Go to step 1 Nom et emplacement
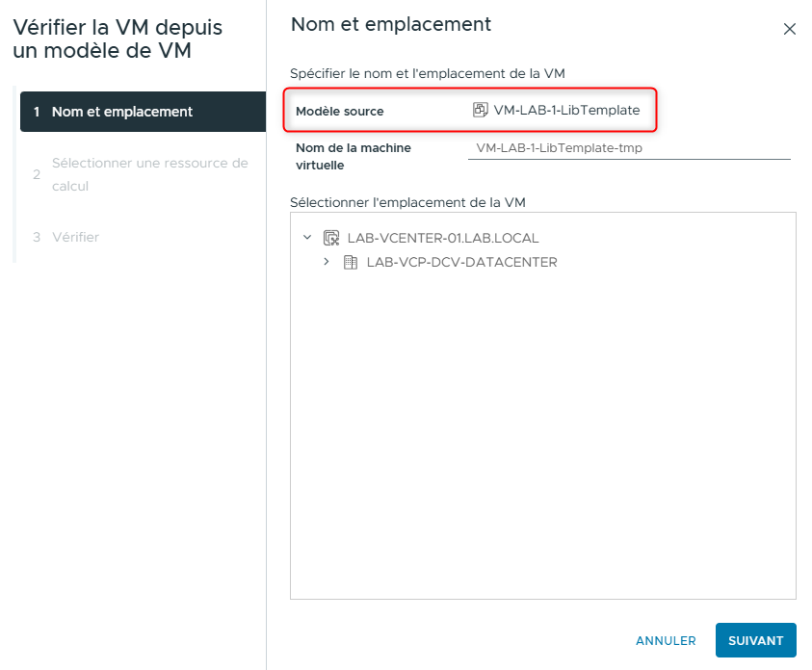The image size is (812, 670). pyautogui.click(x=121, y=112)
